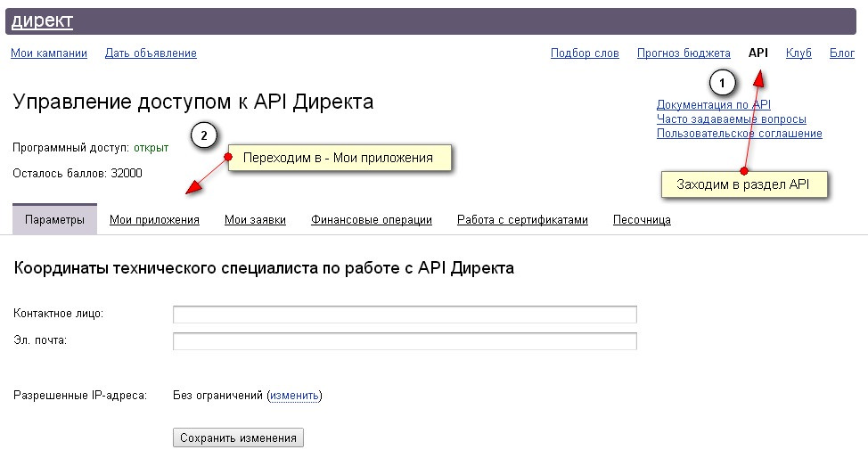
Task: Open the Блог link
Action: pyautogui.click(x=841, y=53)
